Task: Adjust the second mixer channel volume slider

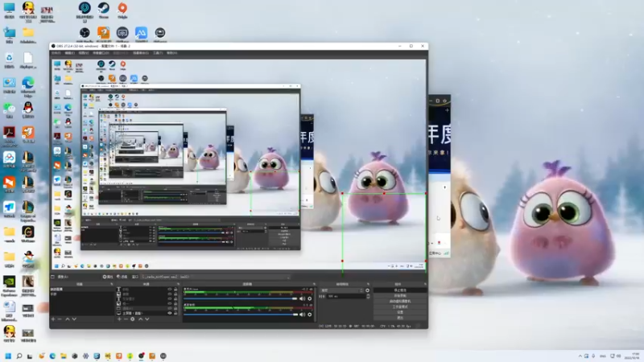Action: point(240,315)
